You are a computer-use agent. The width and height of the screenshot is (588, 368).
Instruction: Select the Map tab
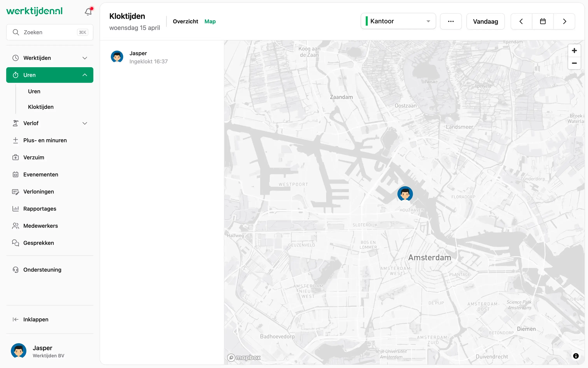[x=210, y=21]
